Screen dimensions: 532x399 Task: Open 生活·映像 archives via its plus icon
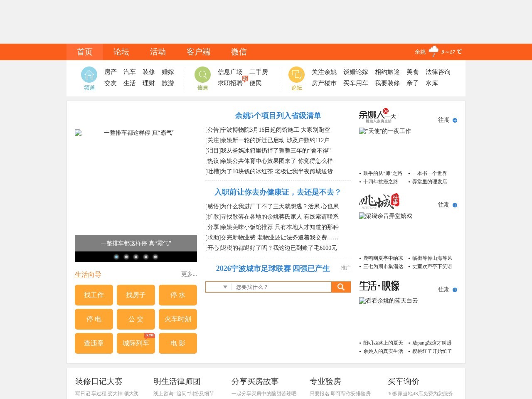coord(455,290)
